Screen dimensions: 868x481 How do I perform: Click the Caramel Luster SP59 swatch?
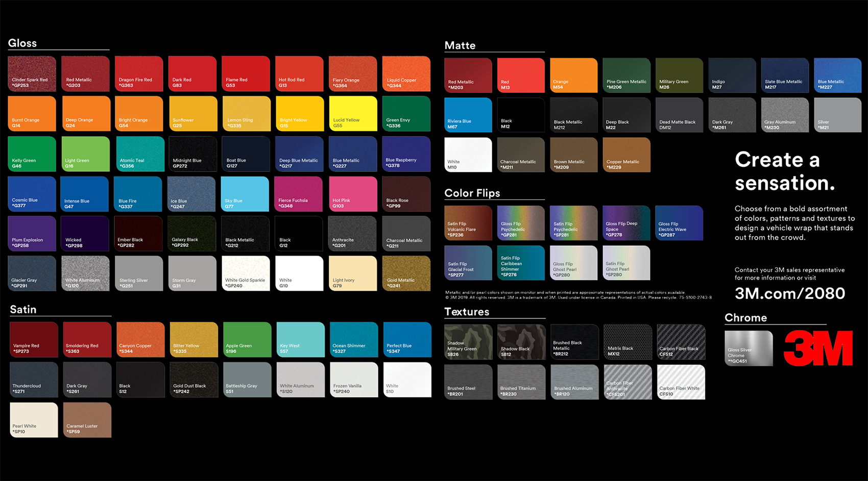pyautogui.click(x=87, y=420)
